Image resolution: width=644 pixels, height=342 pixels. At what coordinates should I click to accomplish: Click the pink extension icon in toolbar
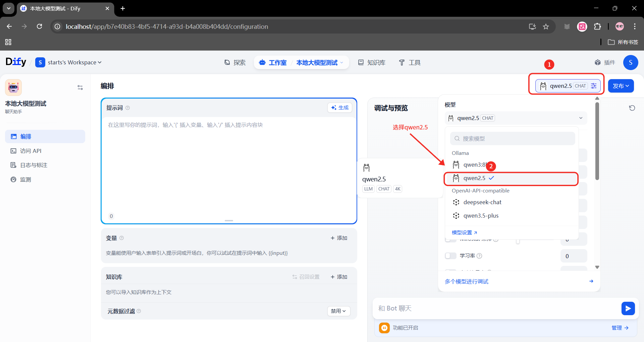pyautogui.click(x=582, y=26)
